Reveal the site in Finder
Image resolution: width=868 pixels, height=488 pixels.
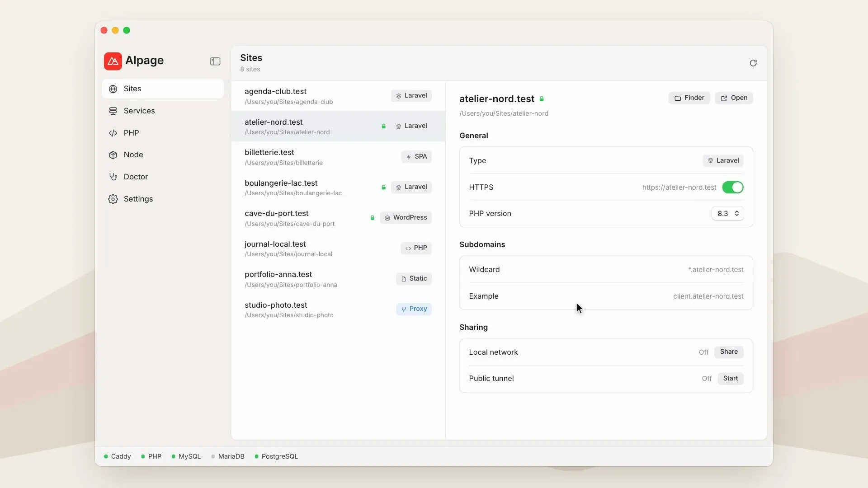(x=689, y=98)
